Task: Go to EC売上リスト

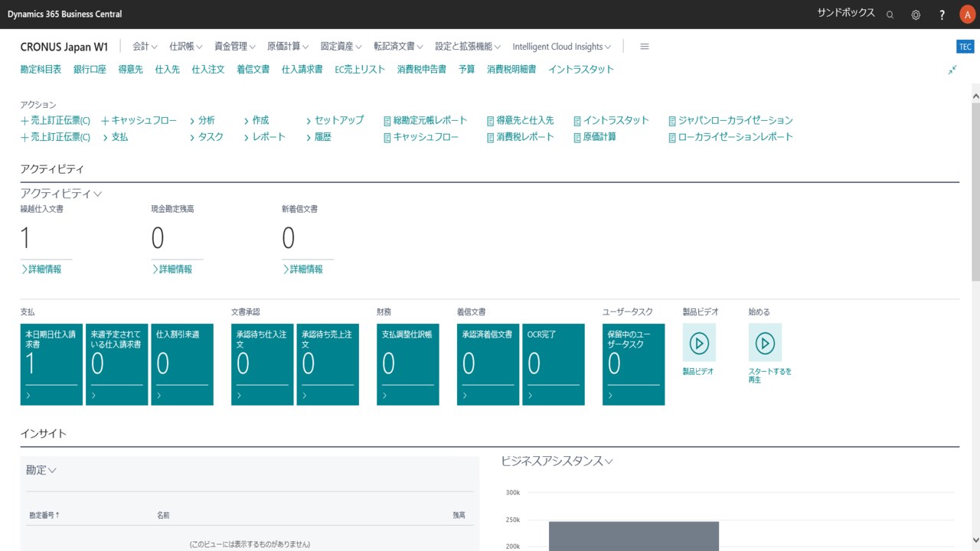Action: (x=360, y=69)
